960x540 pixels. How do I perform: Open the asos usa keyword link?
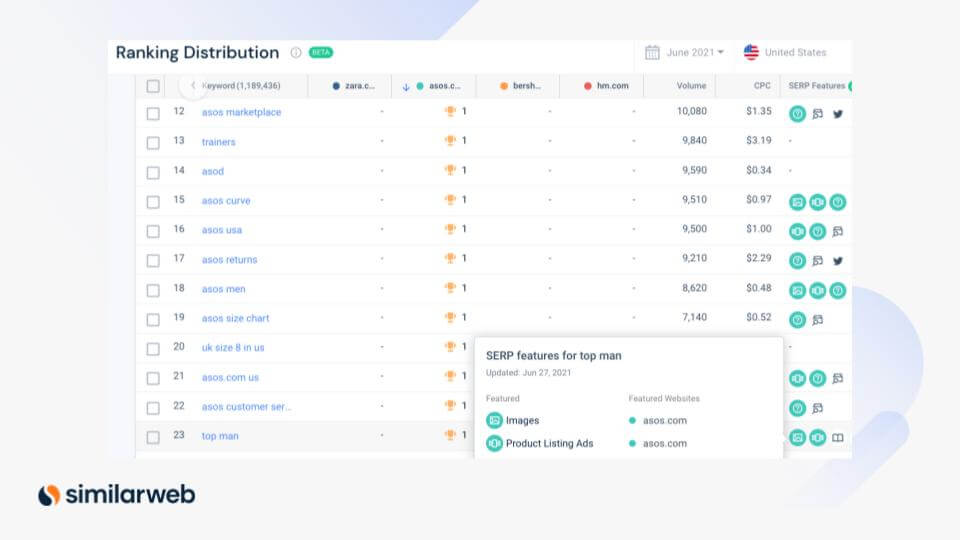coord(222,230)
